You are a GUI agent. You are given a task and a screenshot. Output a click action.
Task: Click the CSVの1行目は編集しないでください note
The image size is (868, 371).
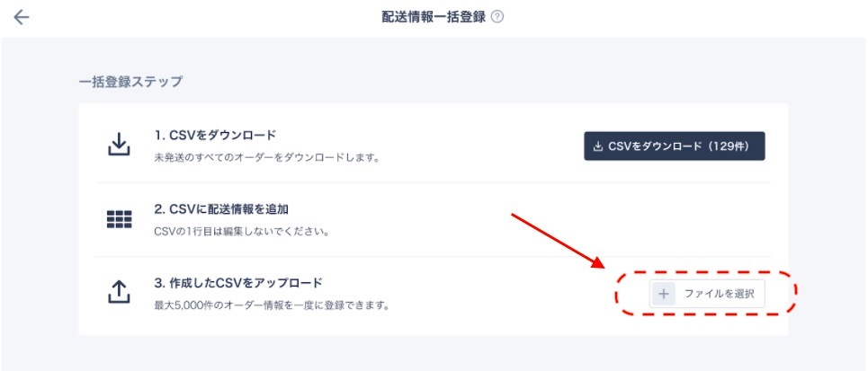tap(242, 232)
